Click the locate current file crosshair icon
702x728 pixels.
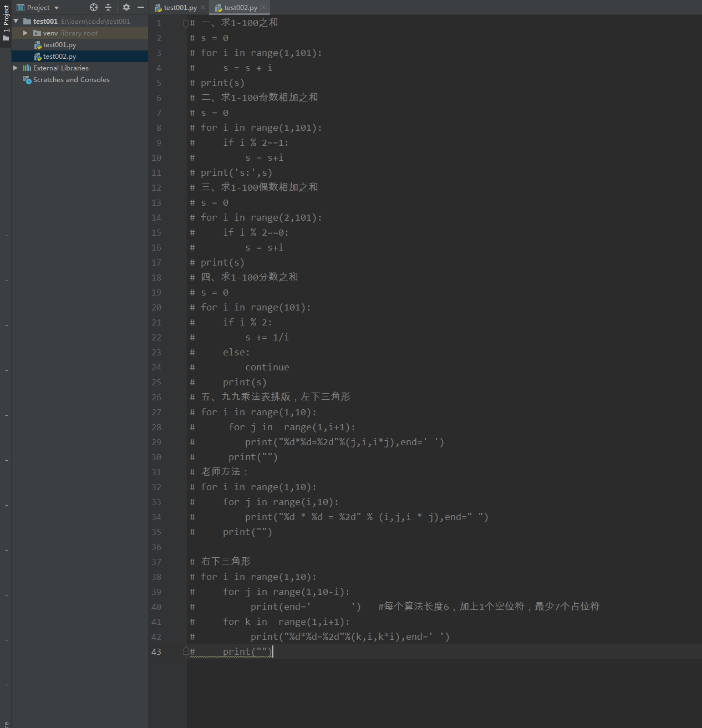94,7
